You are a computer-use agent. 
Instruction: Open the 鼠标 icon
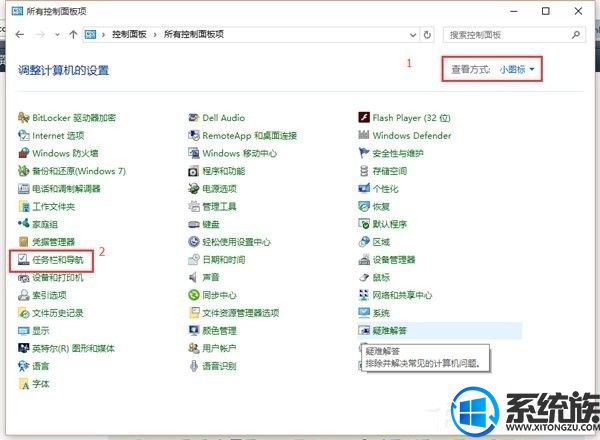click(364, 277)
